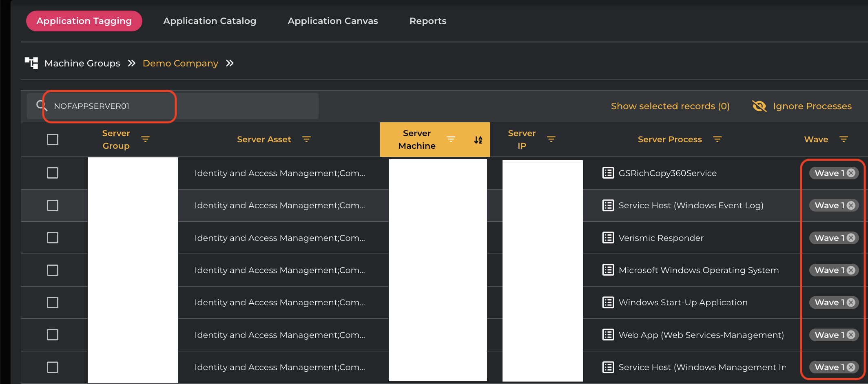868x384 pixels.
Task: Click the GSRichCopy360Service process list icon
Action: coord(608,173)
